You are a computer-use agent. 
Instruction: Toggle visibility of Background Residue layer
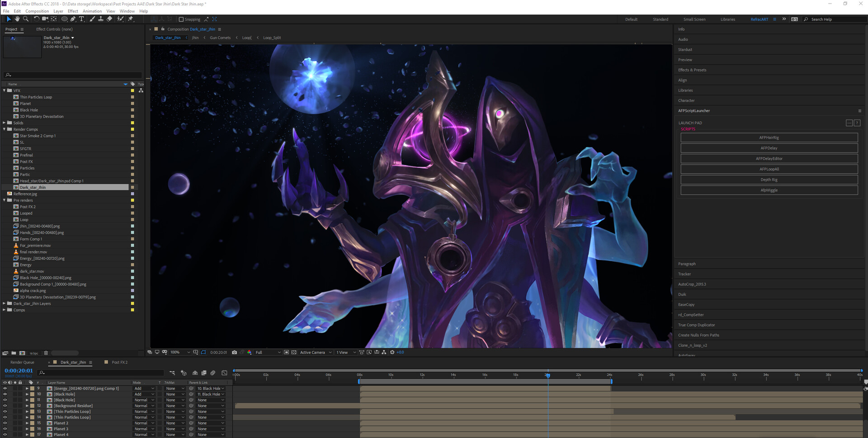tap(5, 406)
